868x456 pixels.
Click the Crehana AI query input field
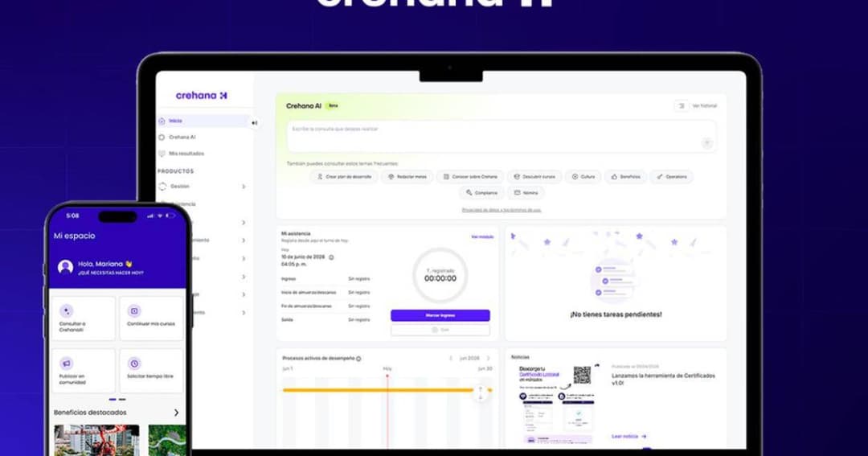tap(501, 136)
